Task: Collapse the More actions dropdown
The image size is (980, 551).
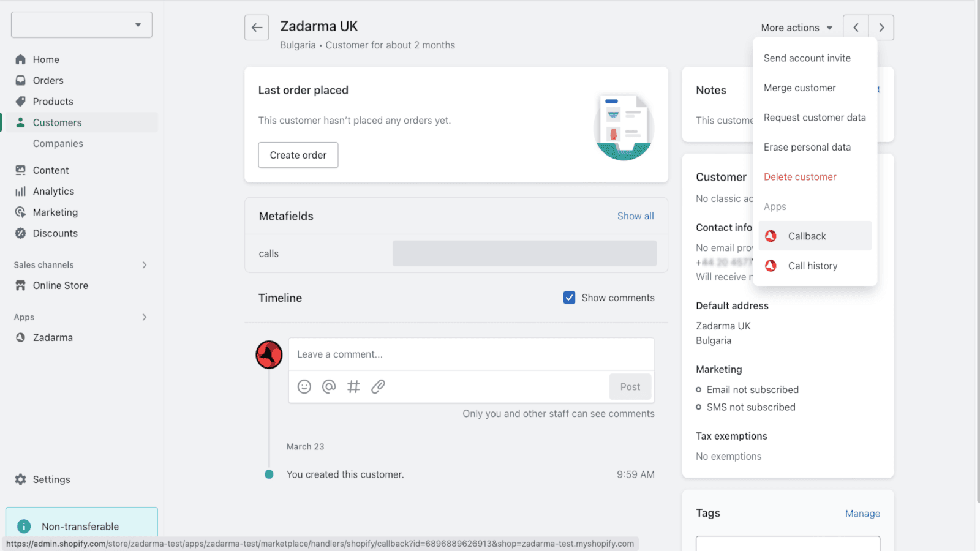Action: coord(796,28)
